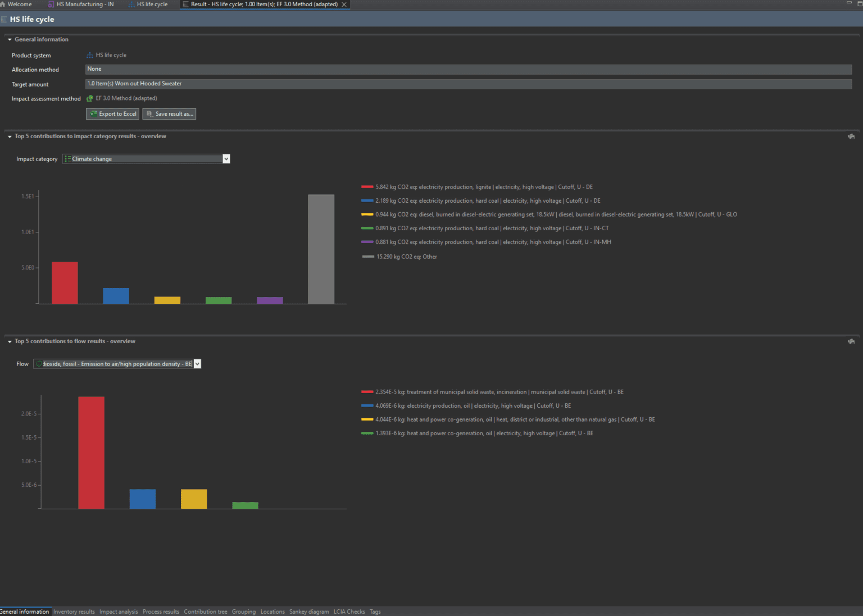
Task: Click the Export to Excel button
Action: click(112, 114)
